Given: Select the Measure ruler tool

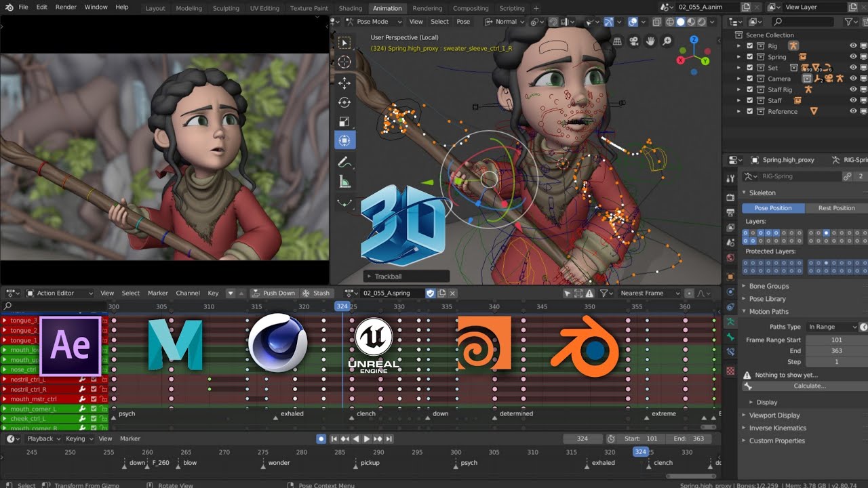Looking at the screenshot, I should pos(344,182).
